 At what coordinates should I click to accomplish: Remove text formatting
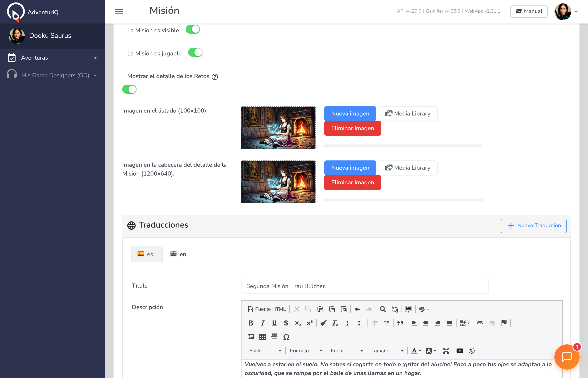[x=335, y=323]
